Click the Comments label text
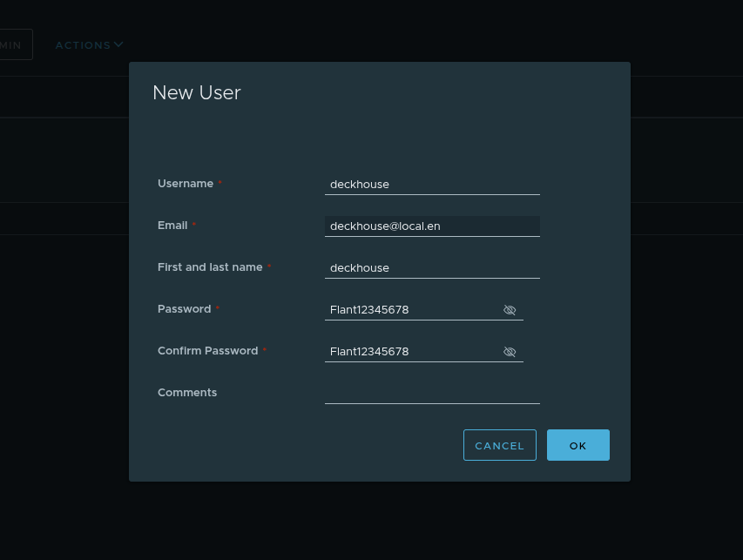The height and width of the screenshot is (560, 743). (x=187, y=392)
